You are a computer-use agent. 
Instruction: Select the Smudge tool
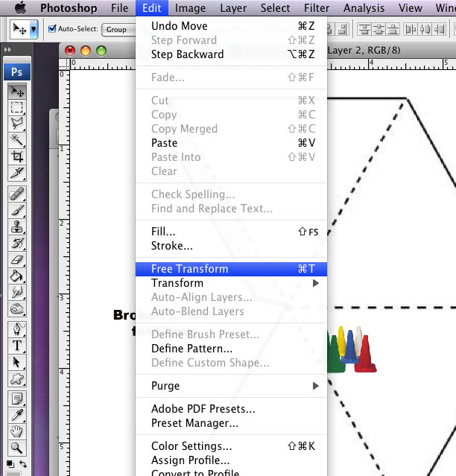tap(17, 292)
